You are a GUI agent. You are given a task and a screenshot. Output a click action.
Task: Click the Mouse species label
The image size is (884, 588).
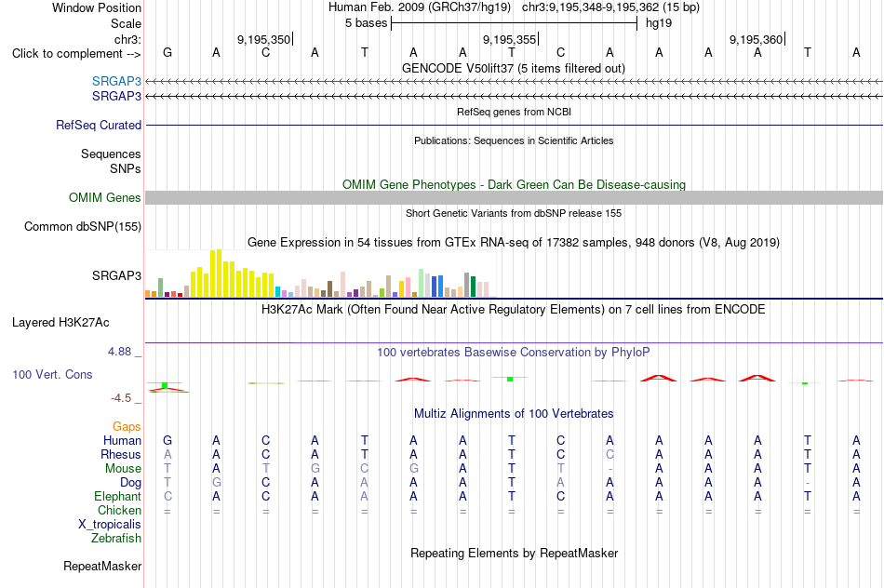tap(124, 469)
